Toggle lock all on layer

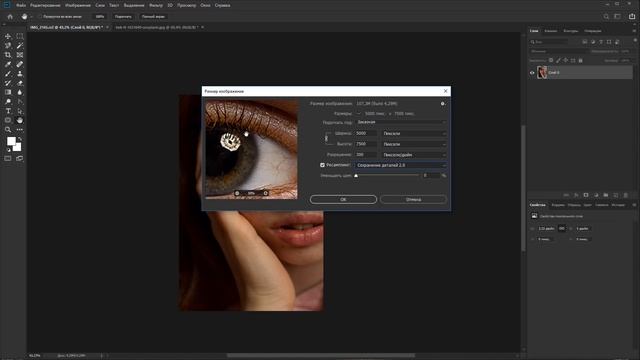(580, 60)
